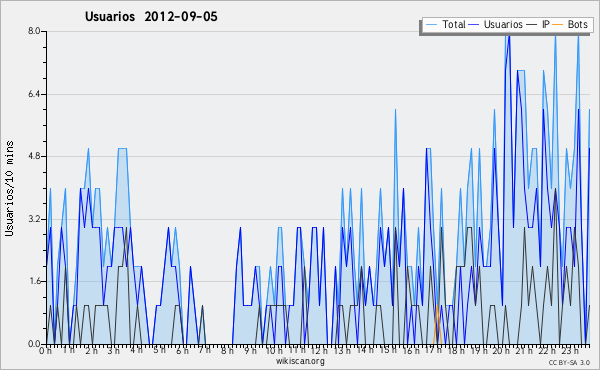
Task: Click the '17 h' x-axis label
Action: 433,350
